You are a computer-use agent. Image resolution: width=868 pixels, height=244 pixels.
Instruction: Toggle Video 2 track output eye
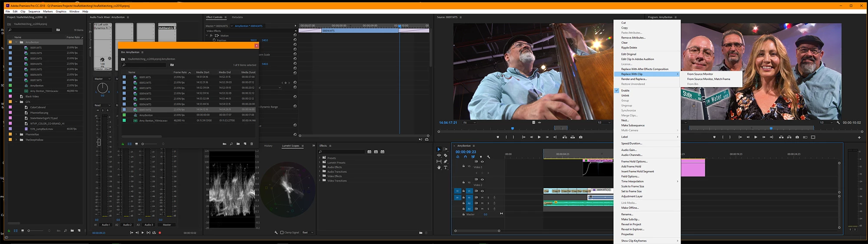482,179
